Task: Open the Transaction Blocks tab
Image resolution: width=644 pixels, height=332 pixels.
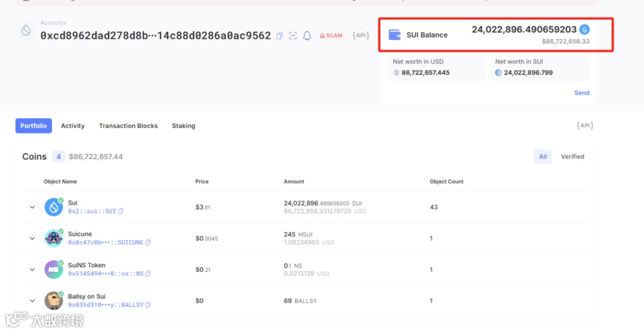Action: click(128, 126)
